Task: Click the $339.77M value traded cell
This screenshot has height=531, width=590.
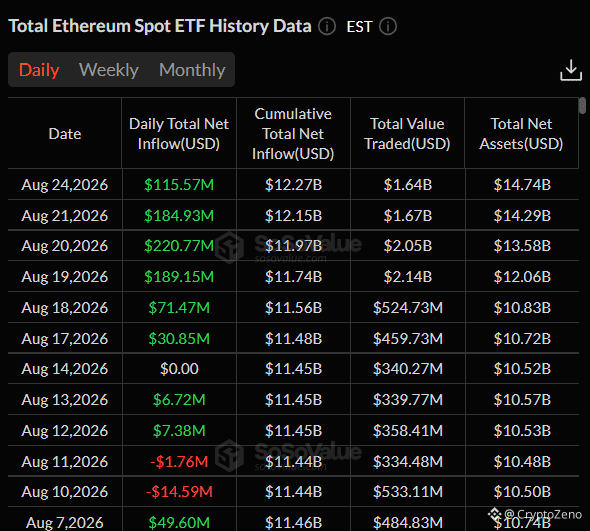Action: (x=408, y=400)
